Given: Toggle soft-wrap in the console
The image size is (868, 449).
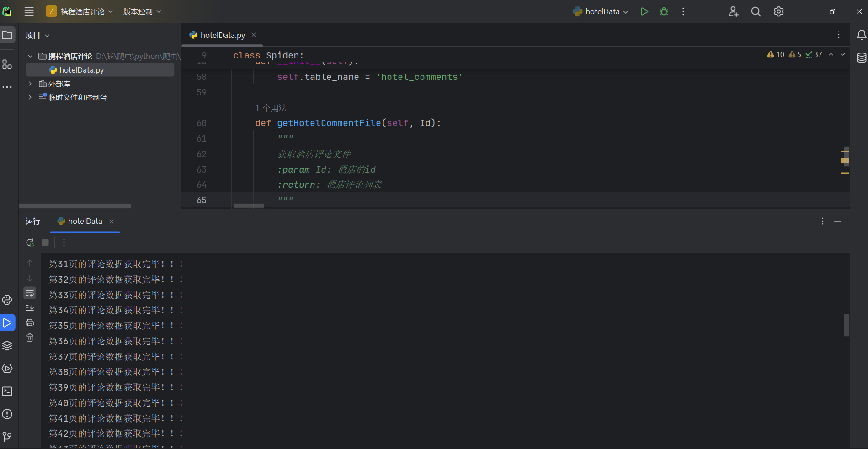Looking at the screenshot, I should [30, 293].
